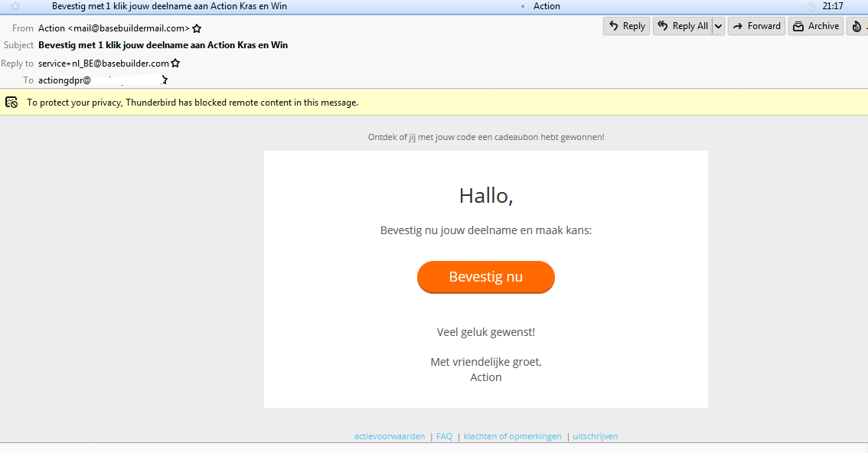This screenshot has height=453, width=868.
Task: Click the orange Bevestig nu button
Action: (x=485, y=277)
